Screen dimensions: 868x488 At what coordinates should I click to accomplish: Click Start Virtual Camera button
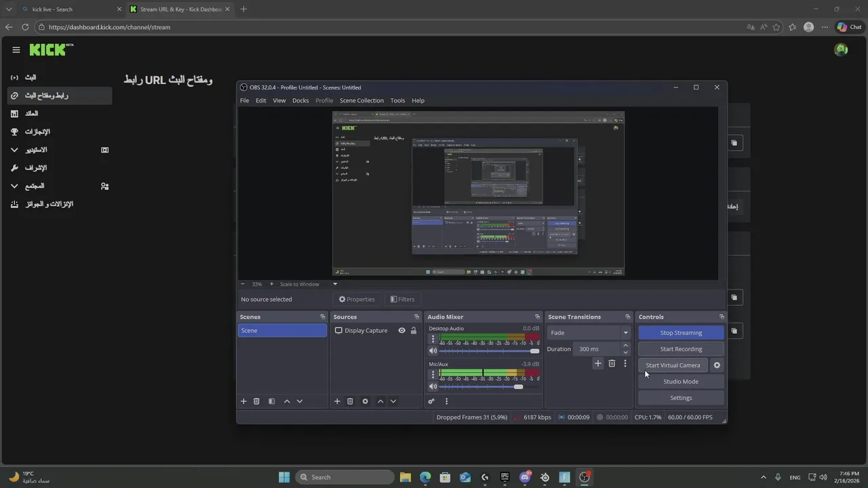pos(673,365)
